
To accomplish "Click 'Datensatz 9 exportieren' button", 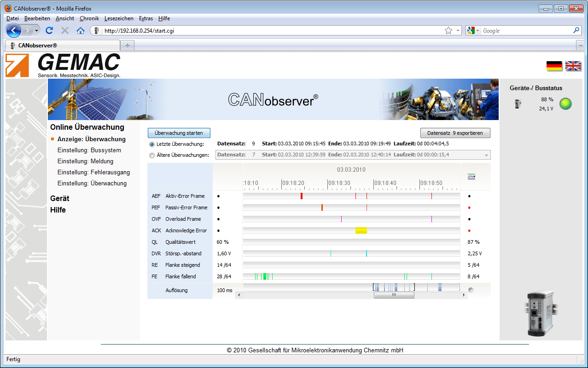I will coord(455,133).
